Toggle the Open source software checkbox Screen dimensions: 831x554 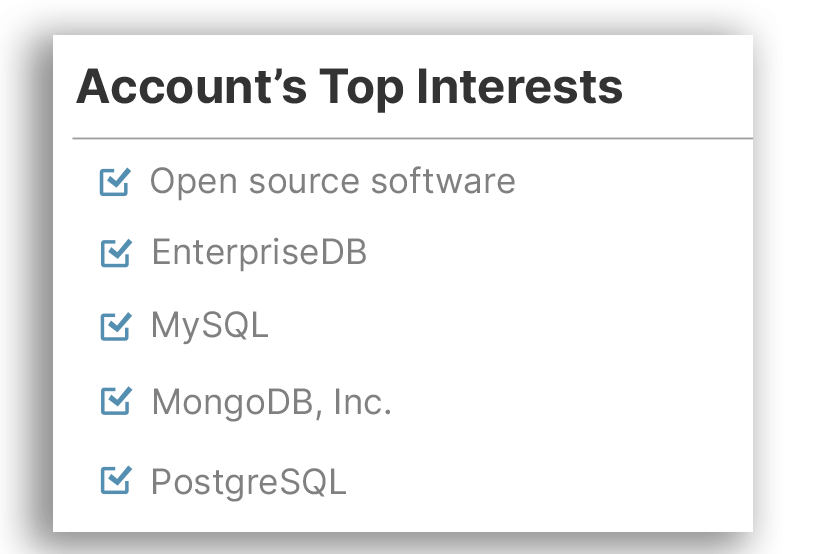click(115, 182)
